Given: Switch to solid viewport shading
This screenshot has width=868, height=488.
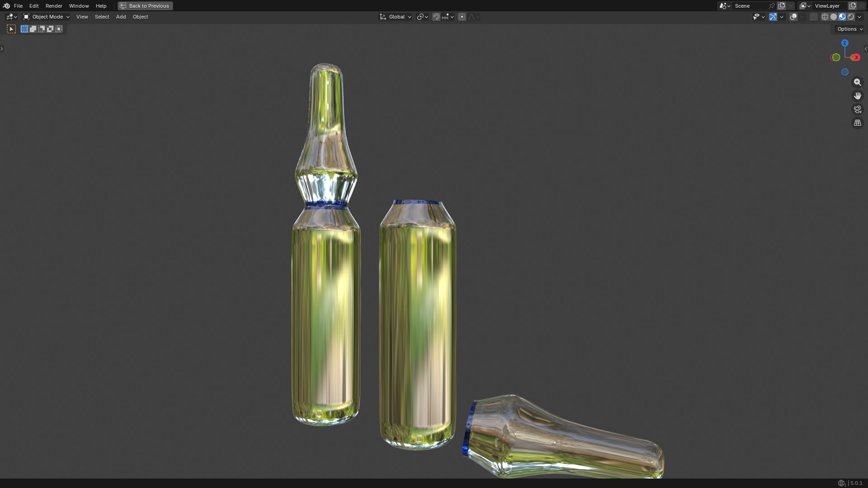Looking at the screenshot, I should click(x=834, y=17).
